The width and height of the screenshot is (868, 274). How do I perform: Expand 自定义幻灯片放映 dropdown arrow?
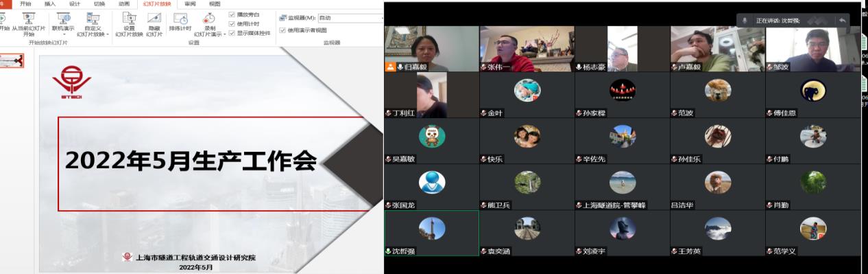click(107, 34)
